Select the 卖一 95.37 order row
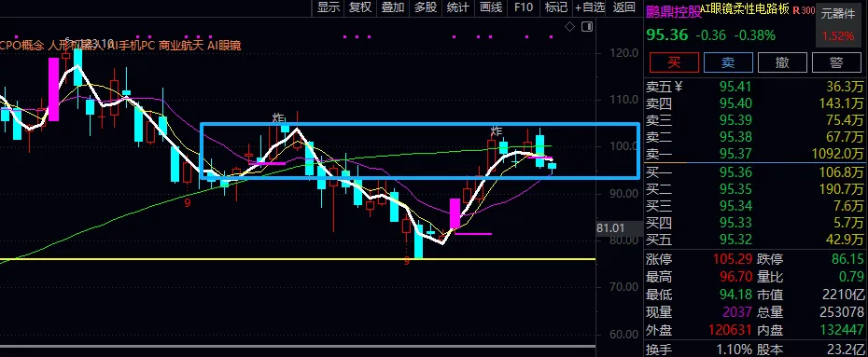The height and width of the screenshot is (357, 868). (754, 153)
